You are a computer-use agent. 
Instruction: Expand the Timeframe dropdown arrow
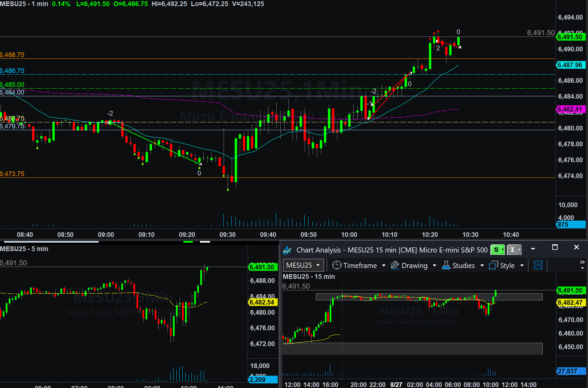point(384,266)
